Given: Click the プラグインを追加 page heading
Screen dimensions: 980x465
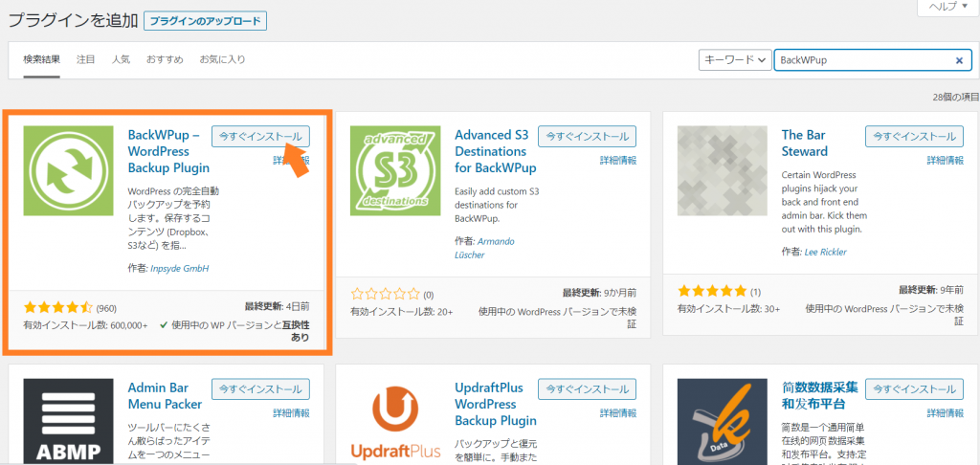Looking at the screenshot, I should (73, 21).
